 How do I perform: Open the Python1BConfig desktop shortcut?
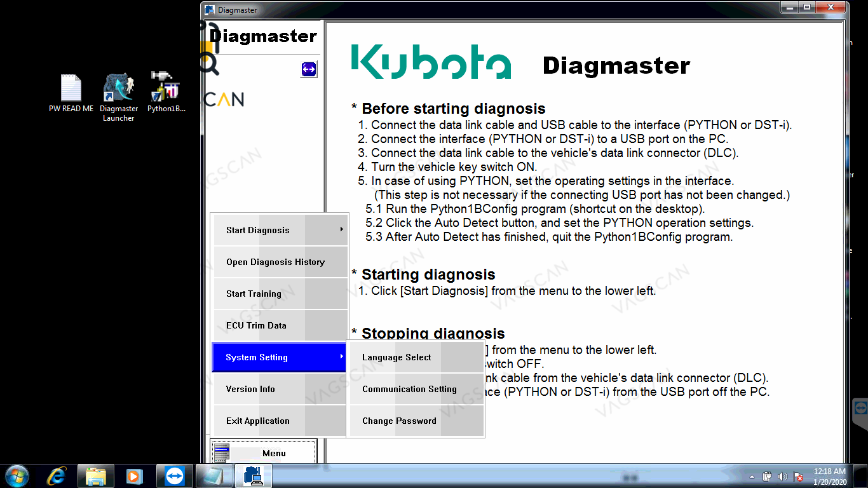166,88
